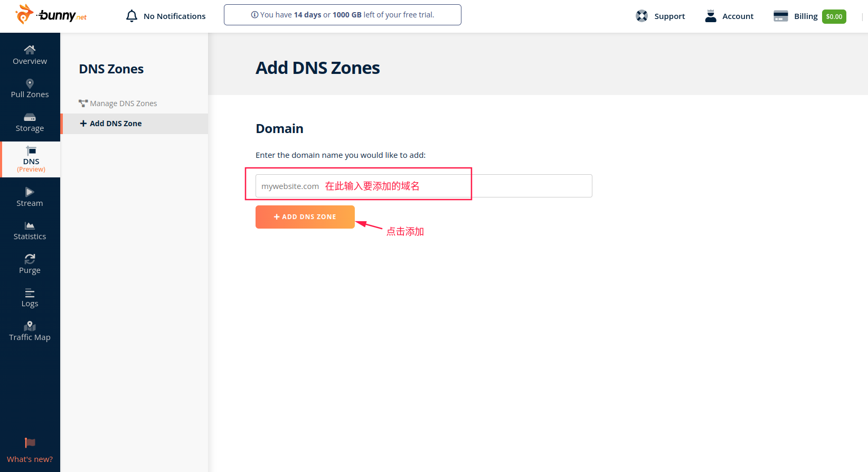Open the Storage section
Image resolution: width=868 pixels, height=472 pixels.
[30, 122]
